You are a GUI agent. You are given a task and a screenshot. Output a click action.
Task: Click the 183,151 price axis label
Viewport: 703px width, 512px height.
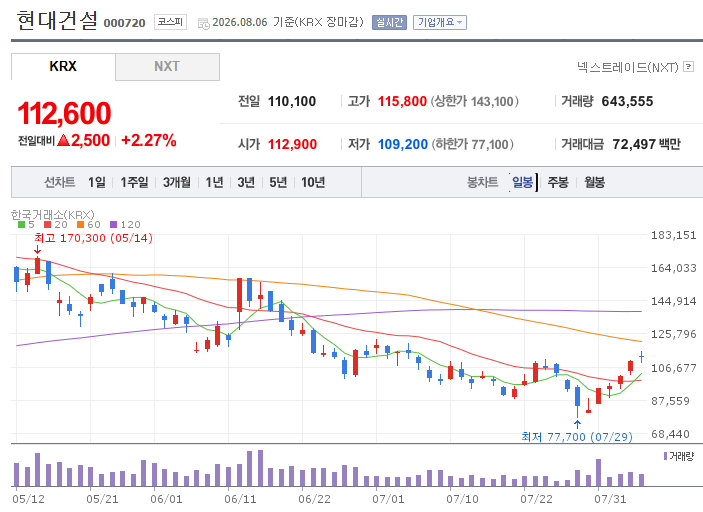(x=673, y=235)
